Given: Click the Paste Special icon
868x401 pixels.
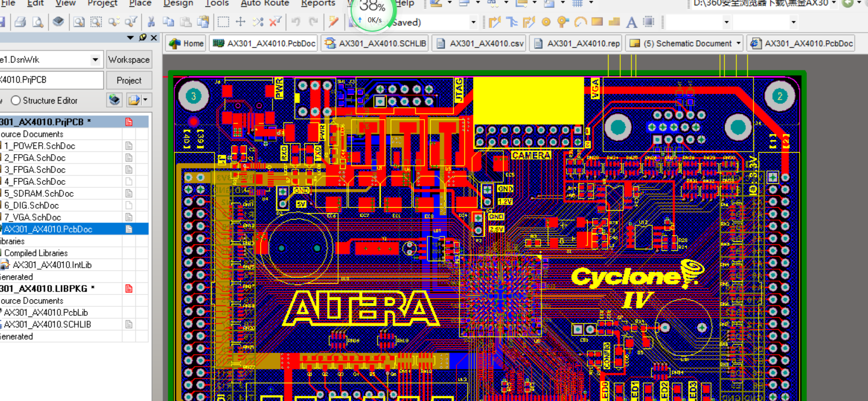Looking at the screenshot, I should (203, 22).
